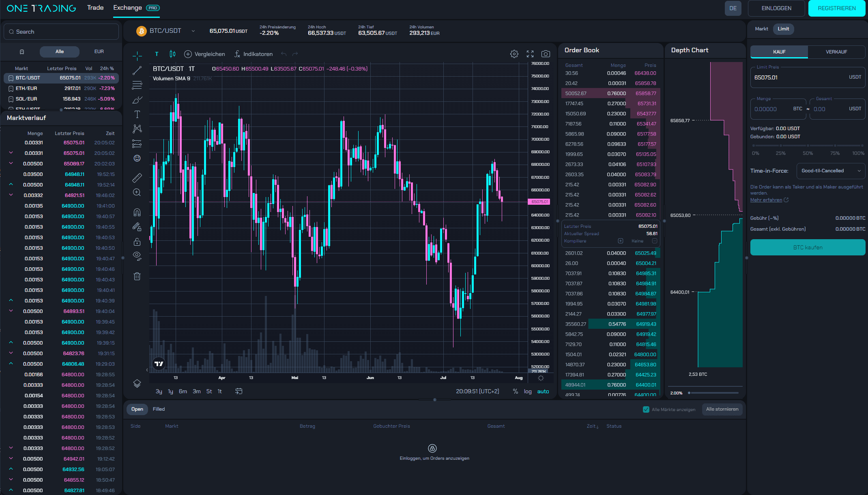Activate the zoom in tool
868x495 pixels.
137,192
